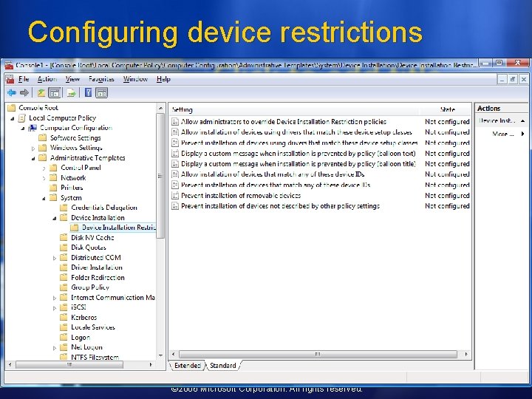Sort list by State column header
This screenshot has height=399, width=532.
click(x=447, y=109)
